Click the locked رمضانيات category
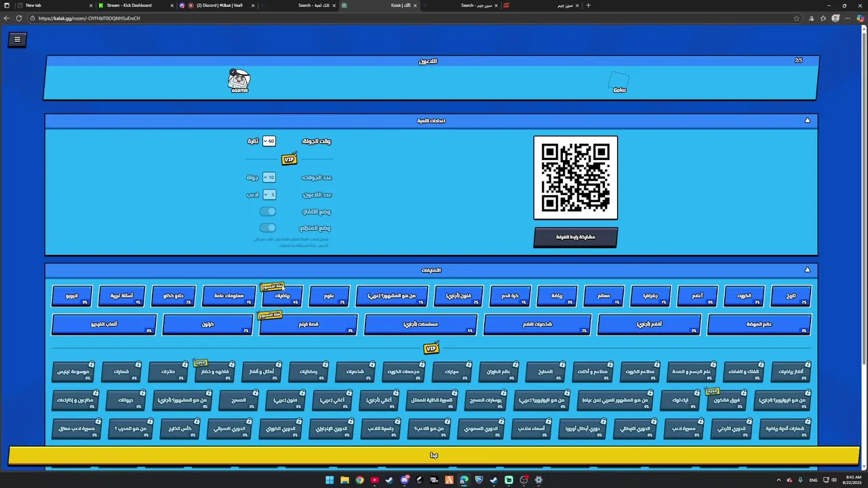This screenshot has height=488, width=868. (x=309, y=371)
